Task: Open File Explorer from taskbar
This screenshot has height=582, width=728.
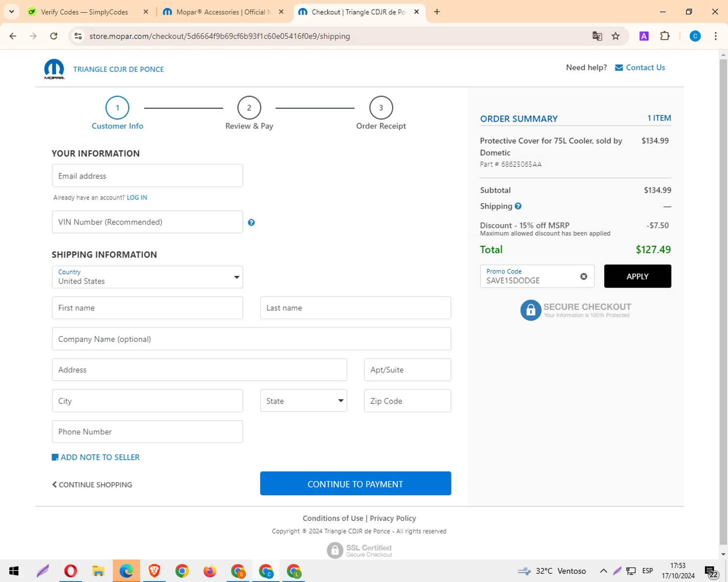Action: click(99, 571)
